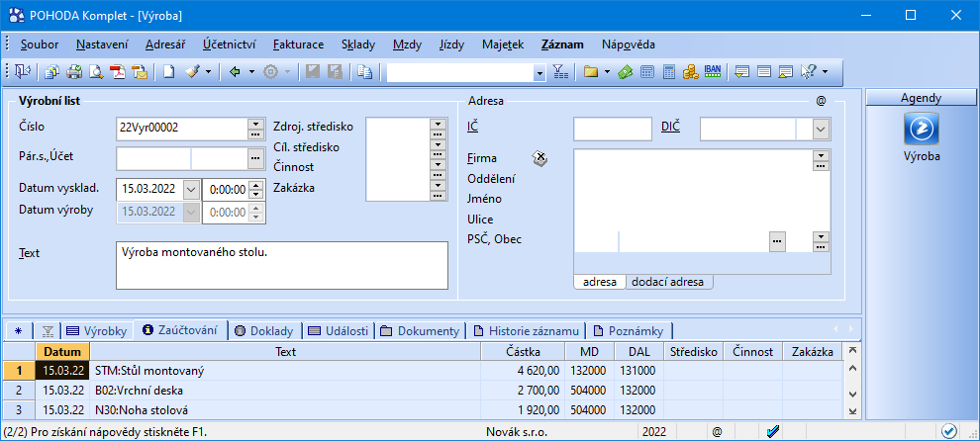Click the IBAN toolbar icon
Viewport: 980px width, 441px height.
pos(712,72)
